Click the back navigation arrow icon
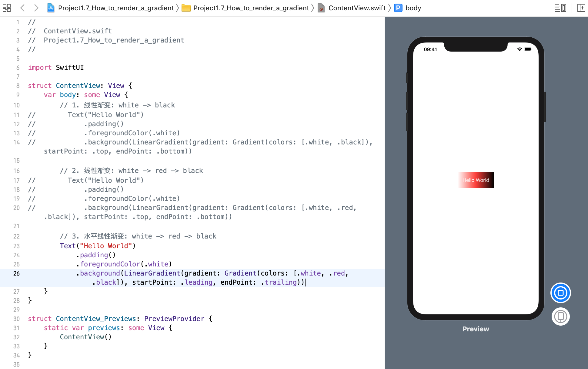The height and width of the screenshot is (369, 588). click(22, 8)
